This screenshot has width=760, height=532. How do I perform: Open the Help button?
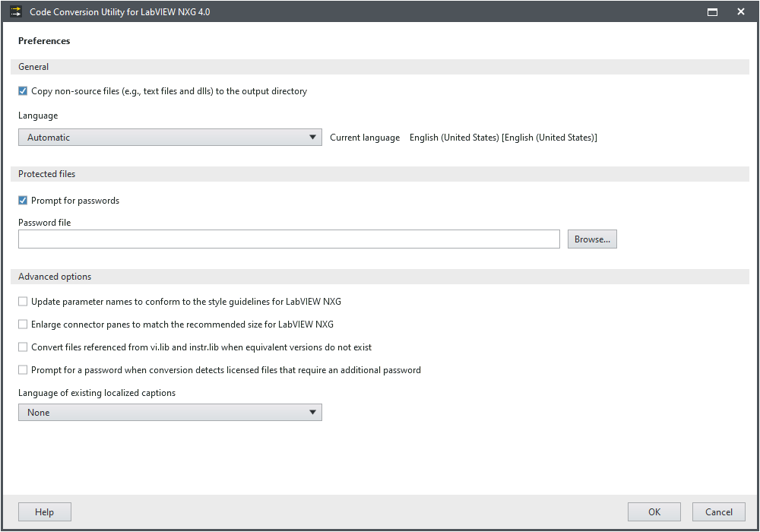(45, 512)
